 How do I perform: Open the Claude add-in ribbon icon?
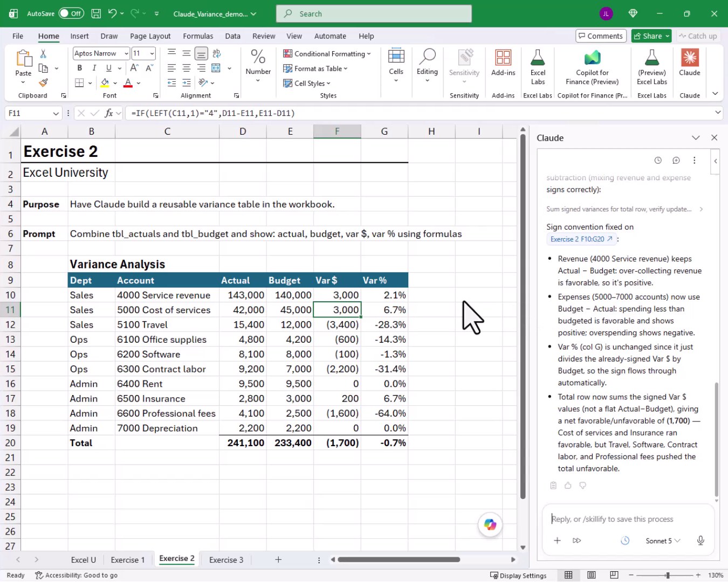tap(690, 63)
